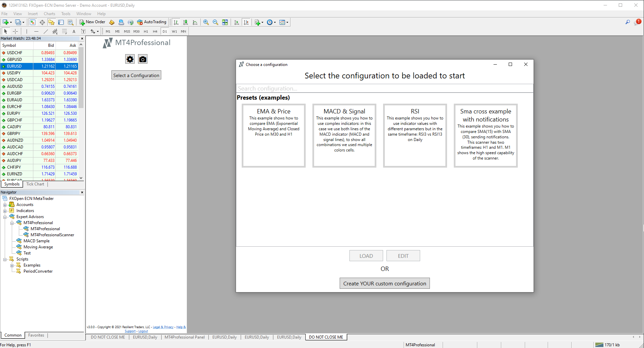Select the RSI preset card
Screen dimensions: 644x348
[x=415, y=136]
